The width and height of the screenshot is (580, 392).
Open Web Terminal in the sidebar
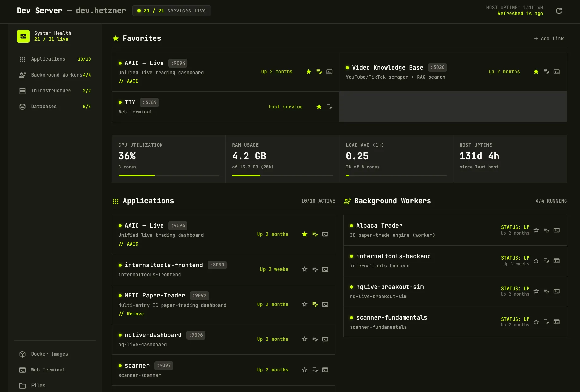click(55, 370)
